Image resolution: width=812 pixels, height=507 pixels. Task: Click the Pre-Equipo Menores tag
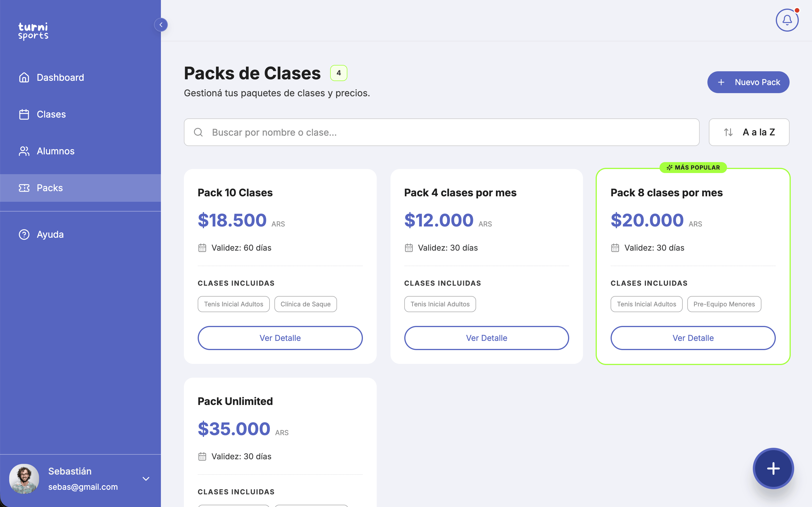pos(724,304)
